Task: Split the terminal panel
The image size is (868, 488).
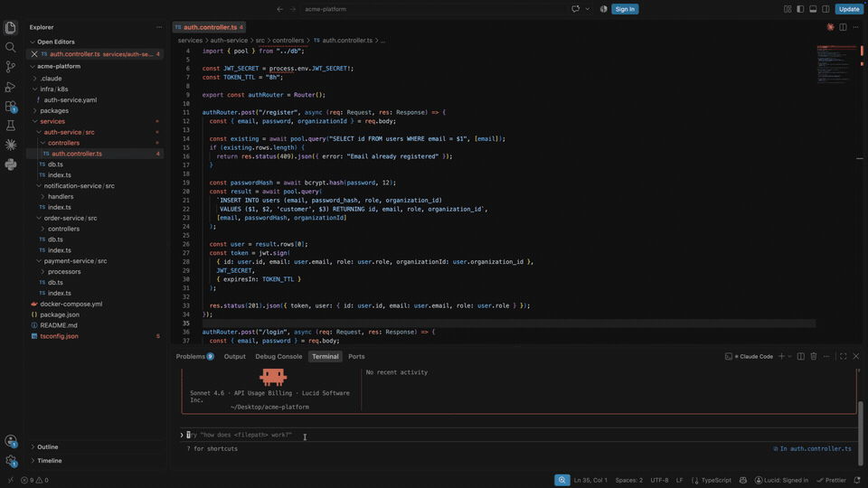Action: coord(801,356)
